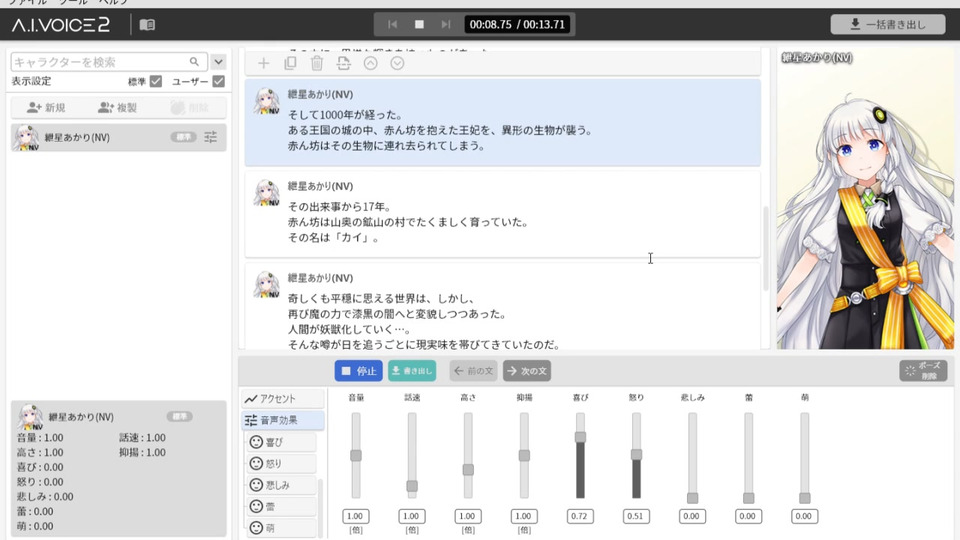Go to previous sentence with 前の文
The width and height of the screenshot is (960, 540).
click(473, 370)
